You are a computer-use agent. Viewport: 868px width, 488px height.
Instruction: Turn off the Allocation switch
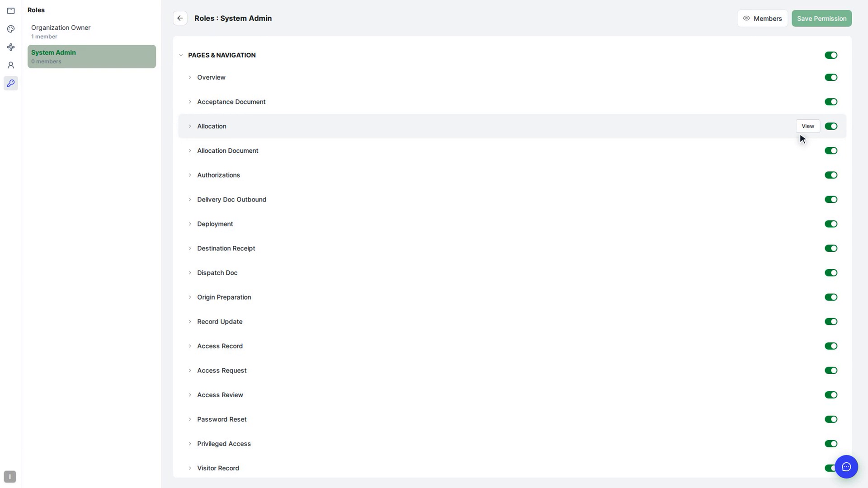point(831,126)
